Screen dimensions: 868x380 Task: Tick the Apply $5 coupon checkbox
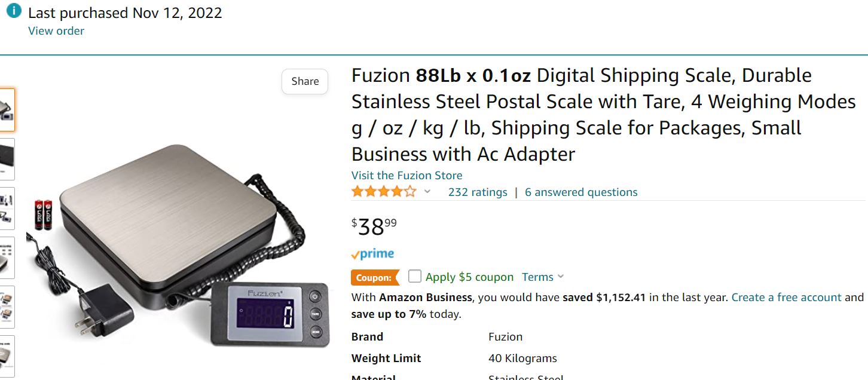tap(415, 276)
